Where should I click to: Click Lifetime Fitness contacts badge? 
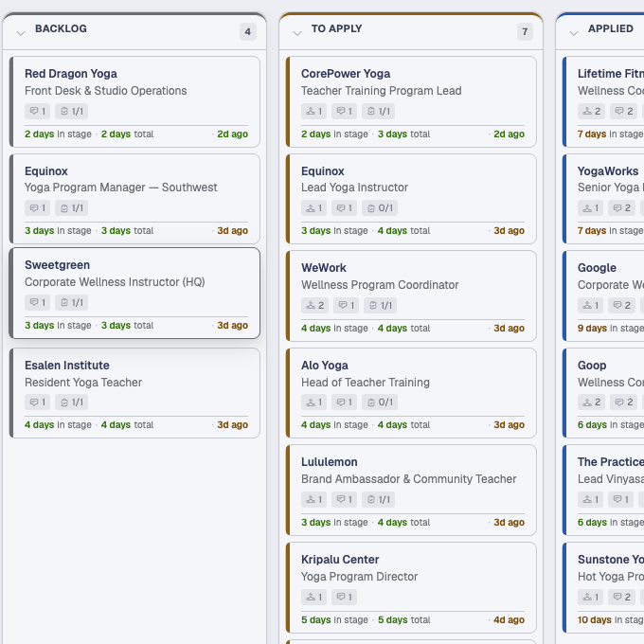(591, 112)
